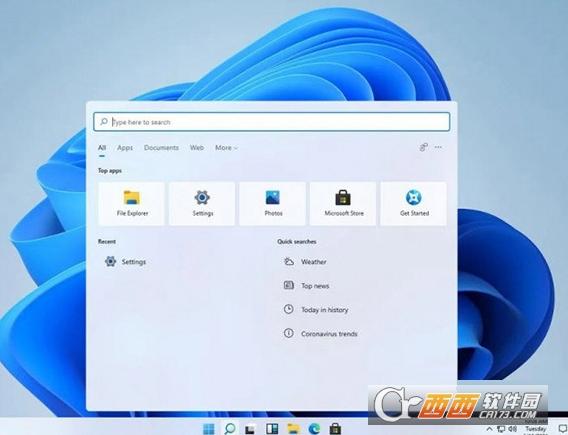Viewport: 568px width, 435px height.
Task: Open the notification center icon
Action: pos(563,429)
